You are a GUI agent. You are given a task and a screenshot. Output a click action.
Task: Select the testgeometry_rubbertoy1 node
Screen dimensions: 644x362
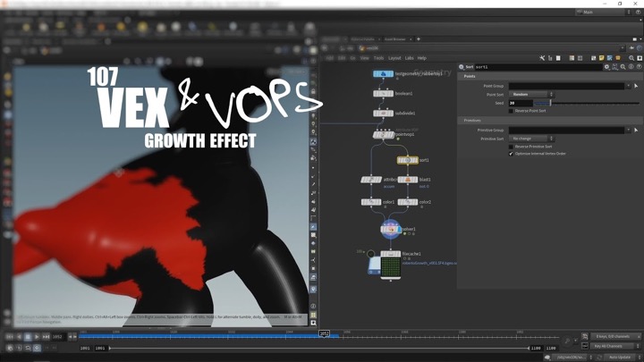tap(383, 74)
